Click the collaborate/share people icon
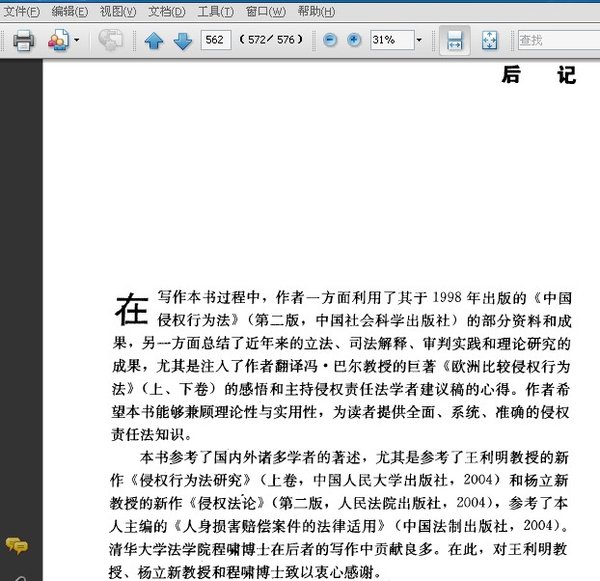 pos(58,40)
